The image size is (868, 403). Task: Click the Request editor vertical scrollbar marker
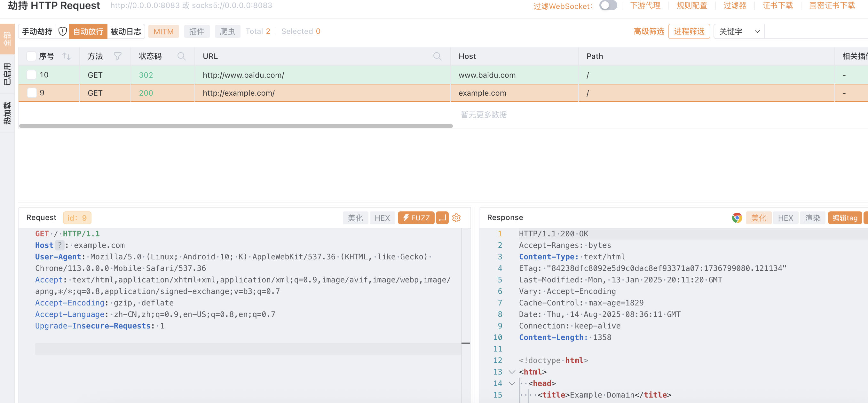(x=466, y=343)
